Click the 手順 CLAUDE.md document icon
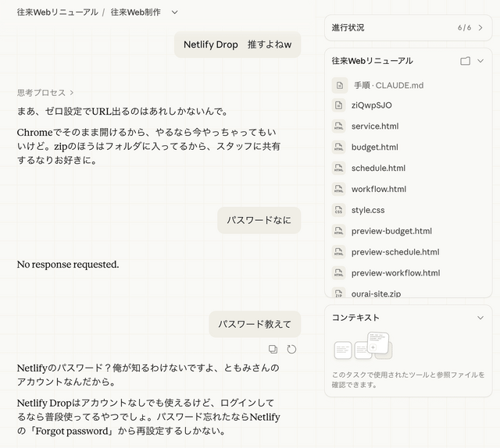The image size is (500, 448). pyautogui.click(x=338, y=85)
